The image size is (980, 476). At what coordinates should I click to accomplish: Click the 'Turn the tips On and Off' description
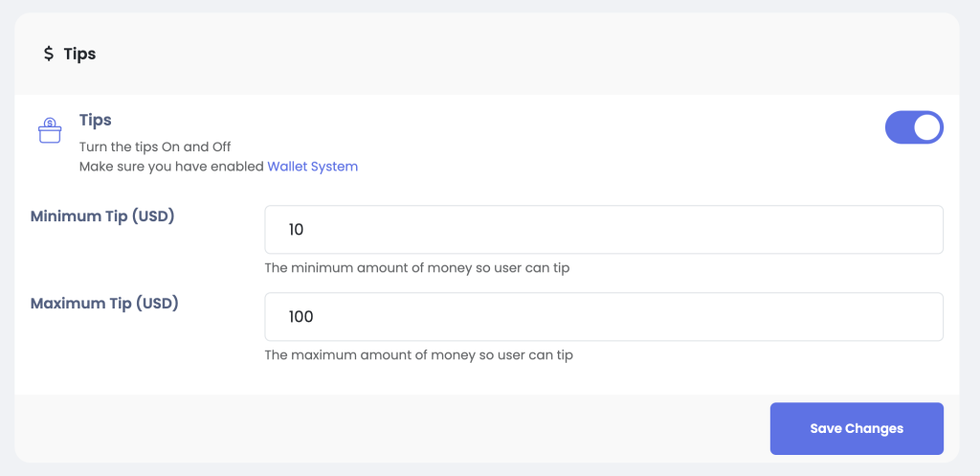click(x=155, y=147)
